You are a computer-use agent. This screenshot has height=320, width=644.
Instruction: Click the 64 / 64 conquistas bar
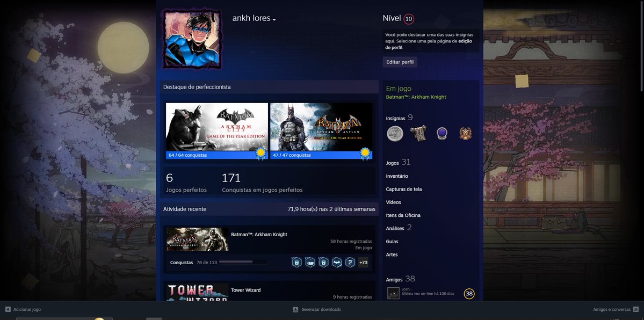tap(217, 155)
